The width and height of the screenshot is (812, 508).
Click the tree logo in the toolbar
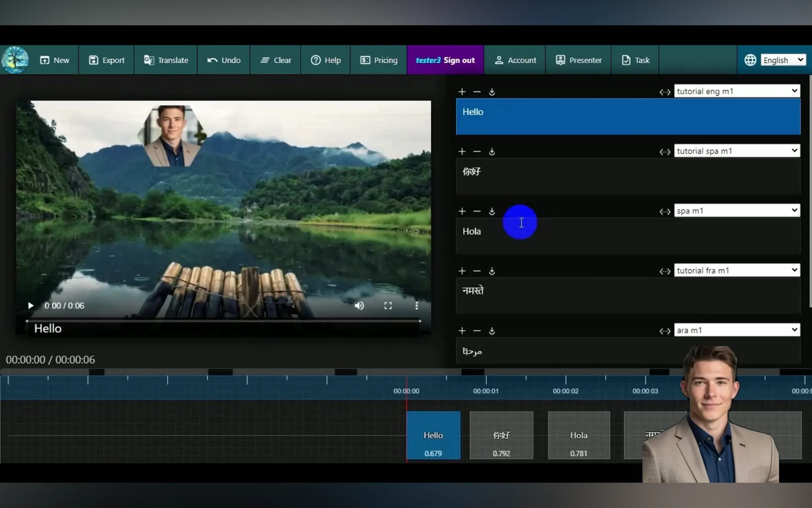point(15,60)
